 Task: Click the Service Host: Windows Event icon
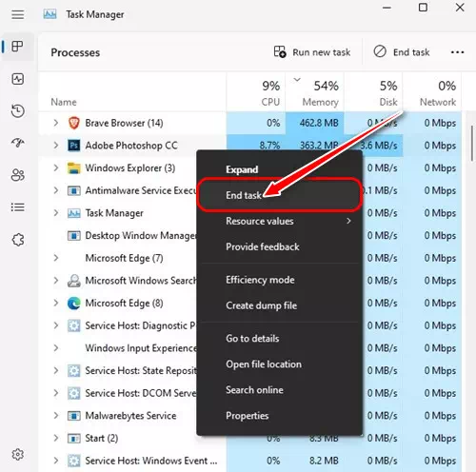coord(74,461)
